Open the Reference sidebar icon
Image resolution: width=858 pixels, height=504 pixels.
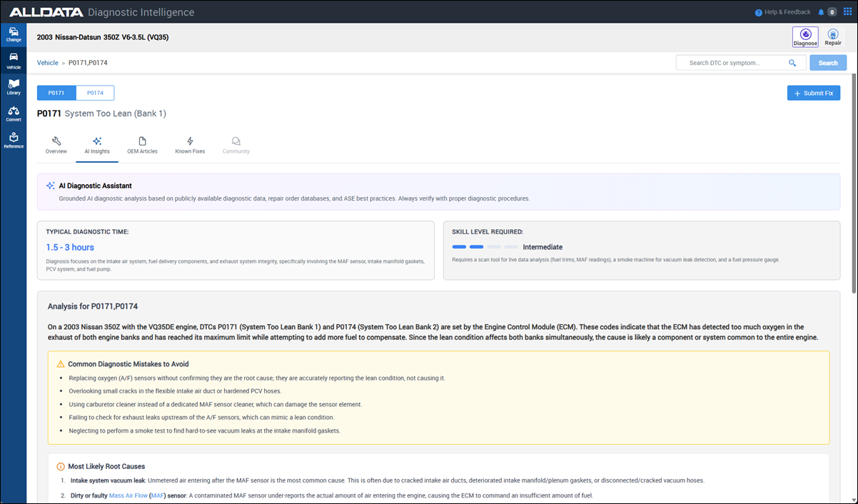point(14,140)
